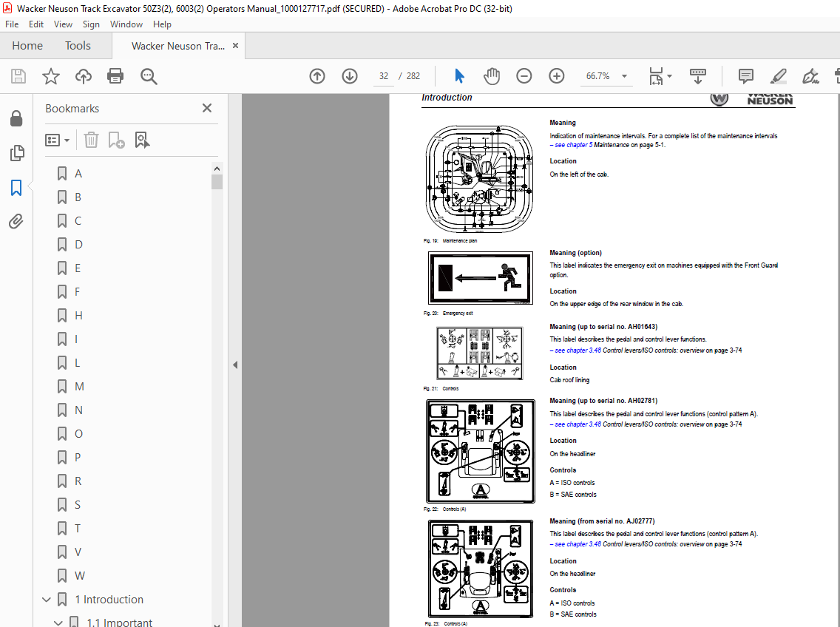This screenshot has height=627, width=840.
Task: Open the Window menu
Action: [126, 24]
